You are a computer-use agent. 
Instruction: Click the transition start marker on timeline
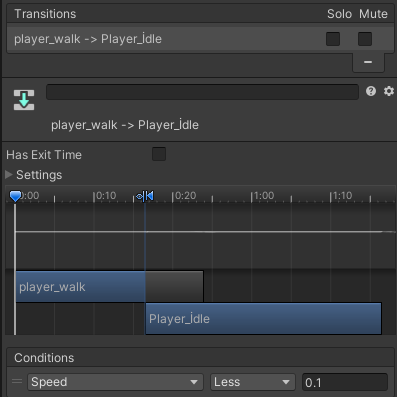point(145,196)
